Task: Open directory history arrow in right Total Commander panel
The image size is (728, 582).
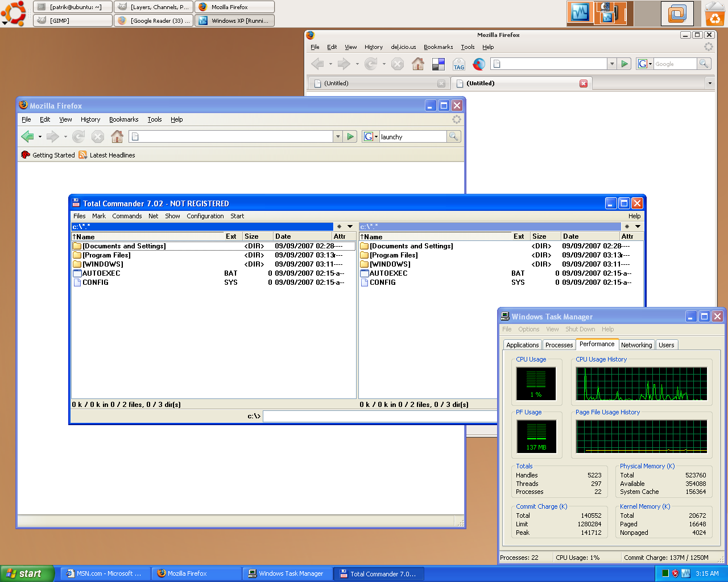Action: tap(638, 227)
